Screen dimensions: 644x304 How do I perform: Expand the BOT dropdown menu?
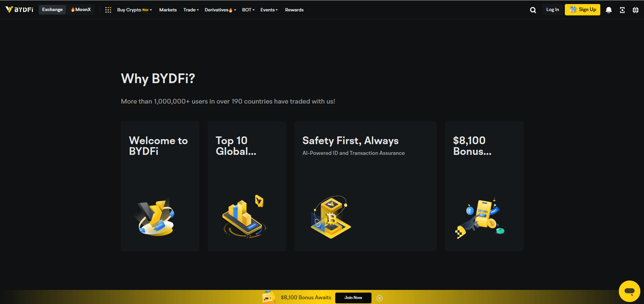(x=248, y=10)
